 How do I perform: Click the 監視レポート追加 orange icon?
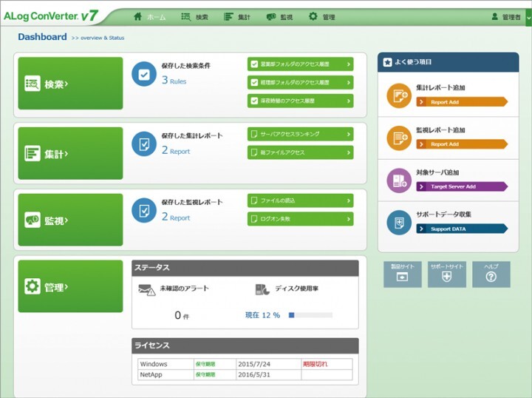(399, 138)
